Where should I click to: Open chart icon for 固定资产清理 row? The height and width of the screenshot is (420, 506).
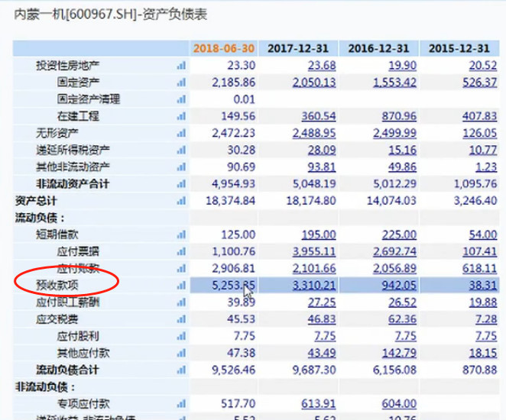[x=181, y=99]
